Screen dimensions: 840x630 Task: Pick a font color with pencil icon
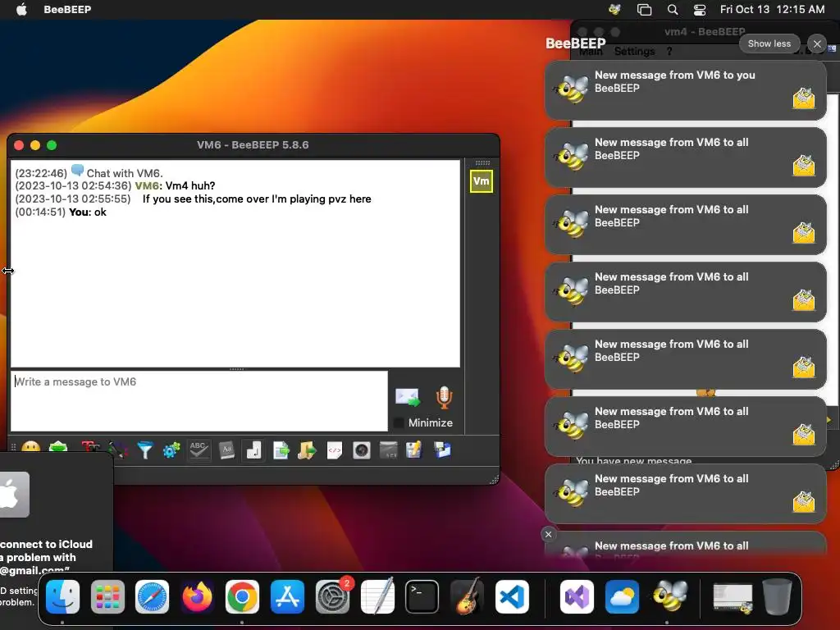[118, 450]
